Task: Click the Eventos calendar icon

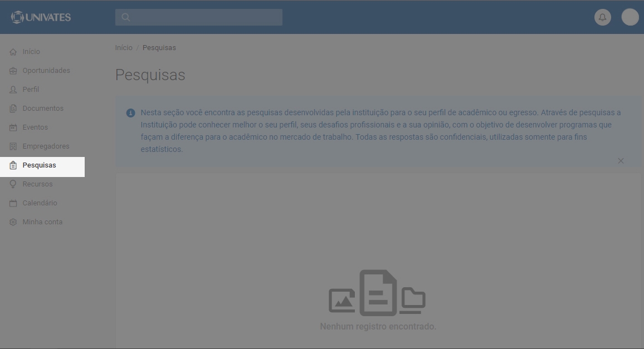Action: pos(13,127)
